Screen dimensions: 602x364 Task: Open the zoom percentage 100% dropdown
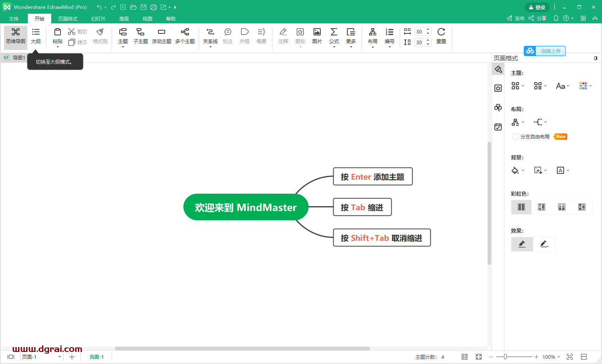coord(551,357)
